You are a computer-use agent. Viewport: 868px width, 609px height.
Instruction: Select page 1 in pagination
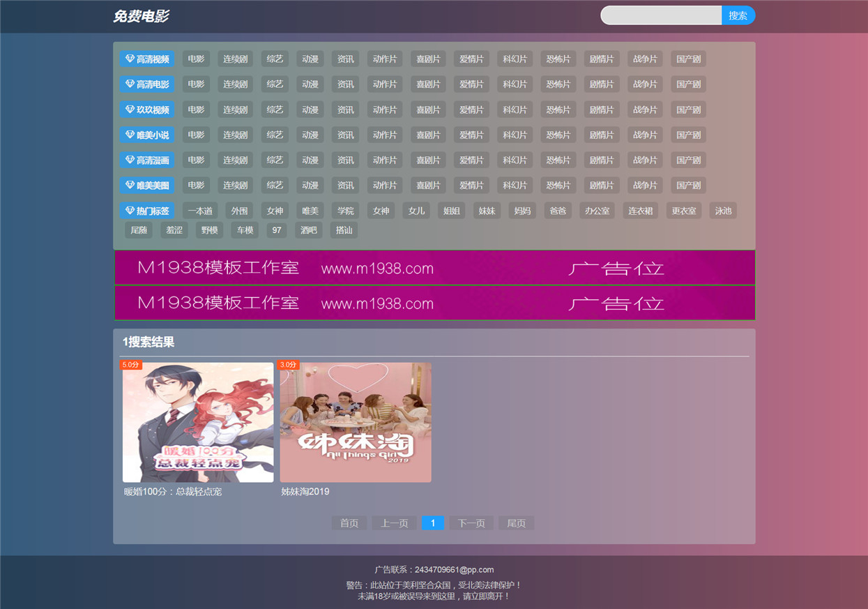point(433,523)
